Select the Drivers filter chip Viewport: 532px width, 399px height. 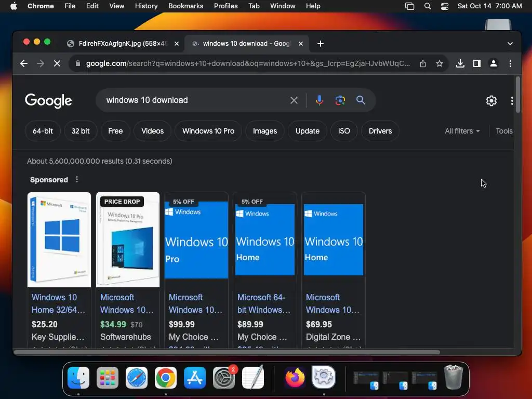tap(380, 131)
